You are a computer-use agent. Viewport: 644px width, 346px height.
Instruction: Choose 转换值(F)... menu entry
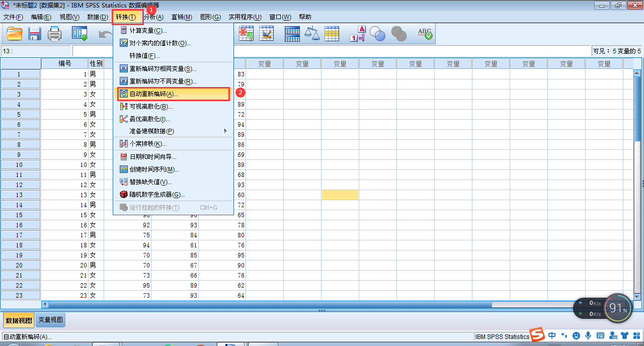click(x=173, y=56)
